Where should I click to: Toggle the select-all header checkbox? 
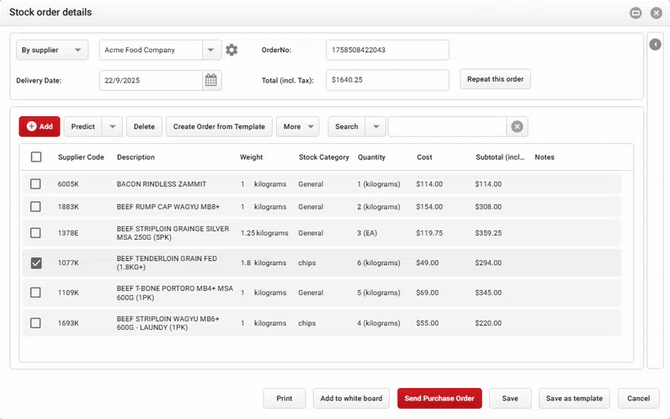(36, 157)
